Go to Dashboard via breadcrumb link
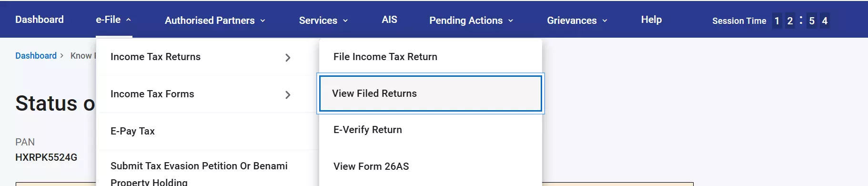The width and height of the screenshot is (868, 186). point(36,56)
